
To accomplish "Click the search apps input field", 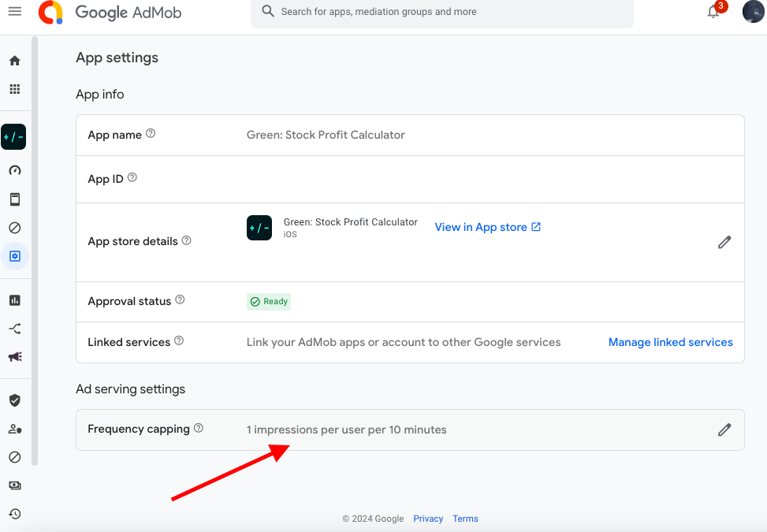I will [441, 12].
